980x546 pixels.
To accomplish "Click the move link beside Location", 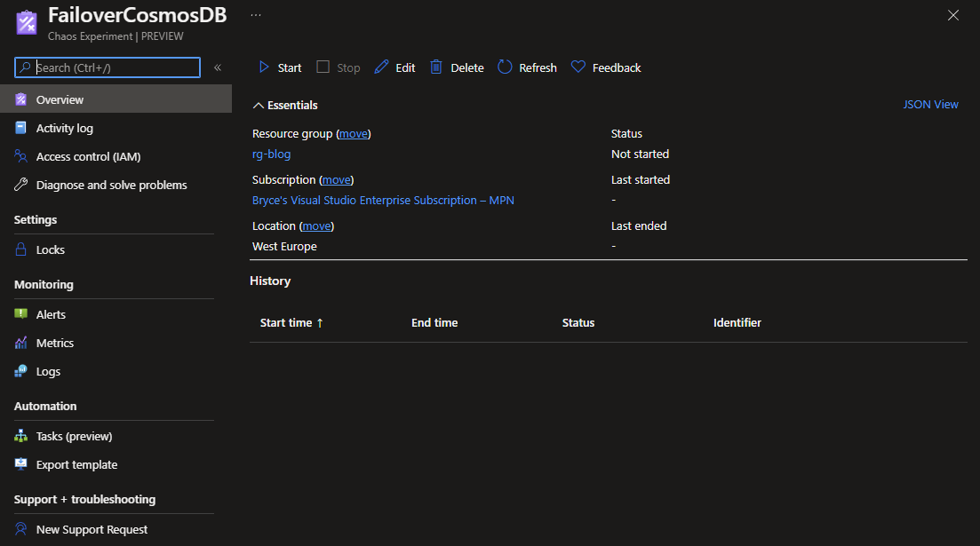I will [316, 226].
